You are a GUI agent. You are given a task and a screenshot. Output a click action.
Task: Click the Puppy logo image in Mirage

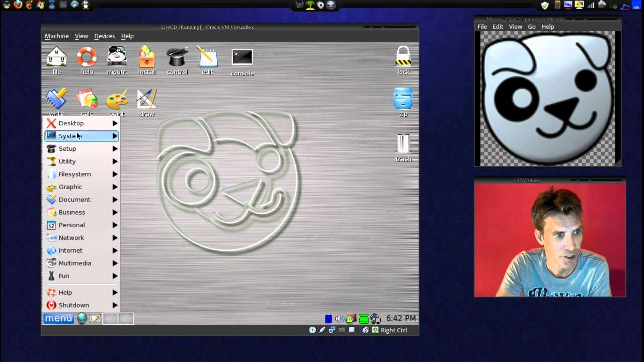point(547,98)
